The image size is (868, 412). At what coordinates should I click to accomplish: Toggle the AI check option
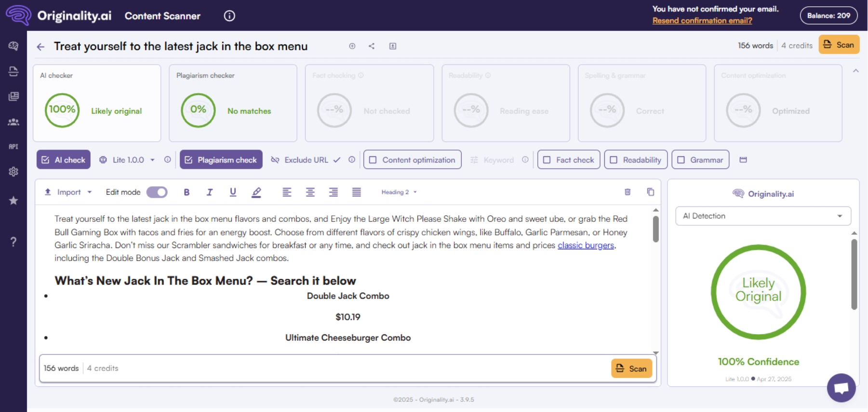64,160
